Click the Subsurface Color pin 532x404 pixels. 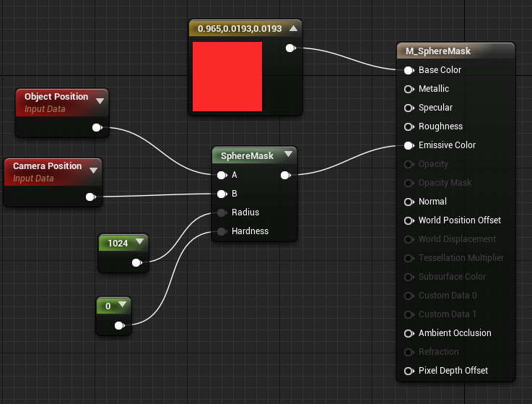coord(409,277)
